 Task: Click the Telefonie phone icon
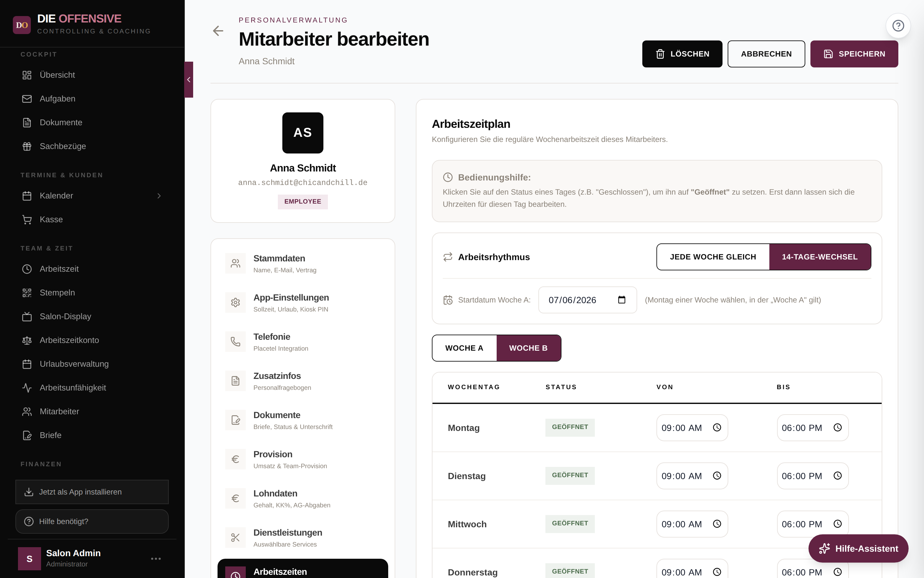(x=235, y=342)
